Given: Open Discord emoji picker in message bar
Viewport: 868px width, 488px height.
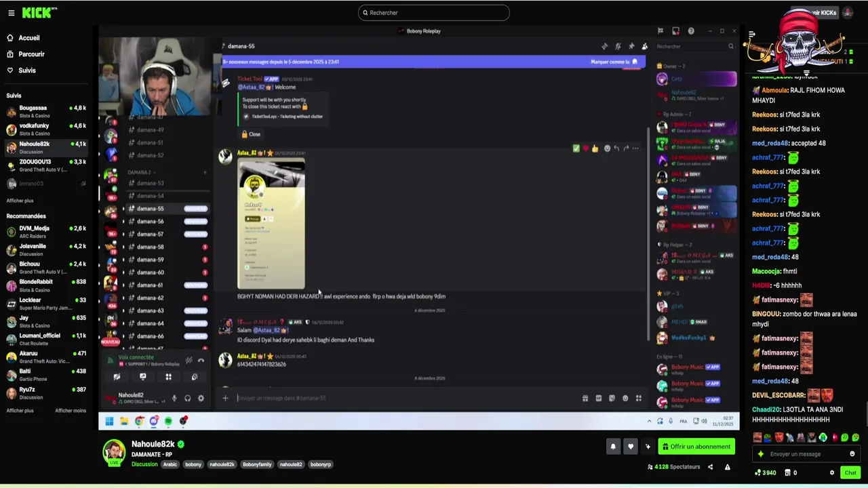Looking at the screenshot, I should (x=625, y=399).
